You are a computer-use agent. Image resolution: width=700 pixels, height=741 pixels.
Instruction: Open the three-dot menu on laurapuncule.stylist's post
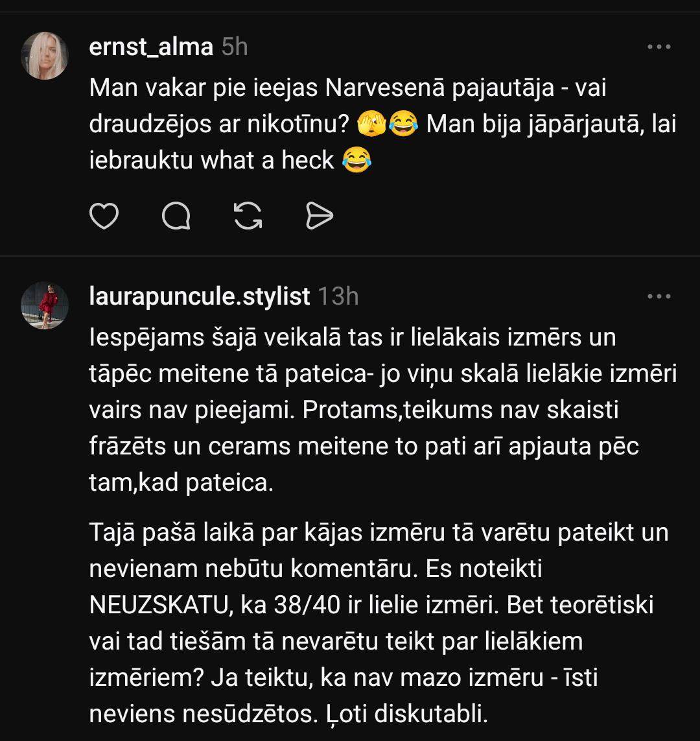659,297
